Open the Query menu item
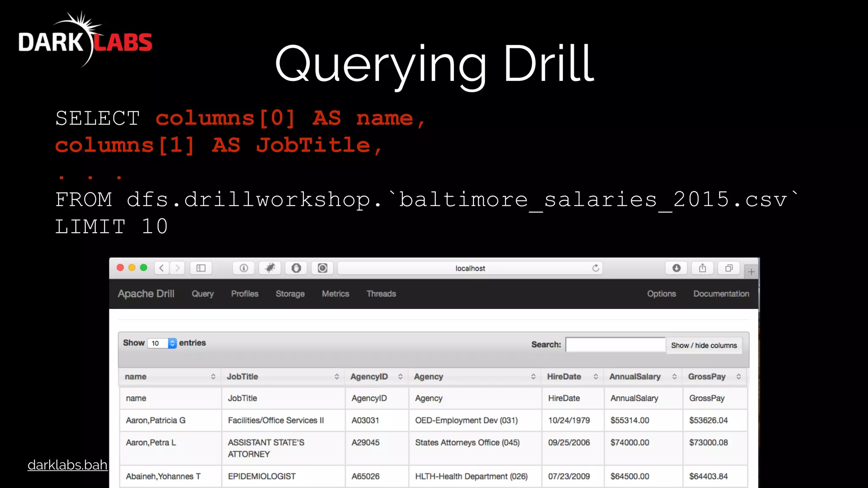This screenshot has height=488, width=868. [203, 294]
